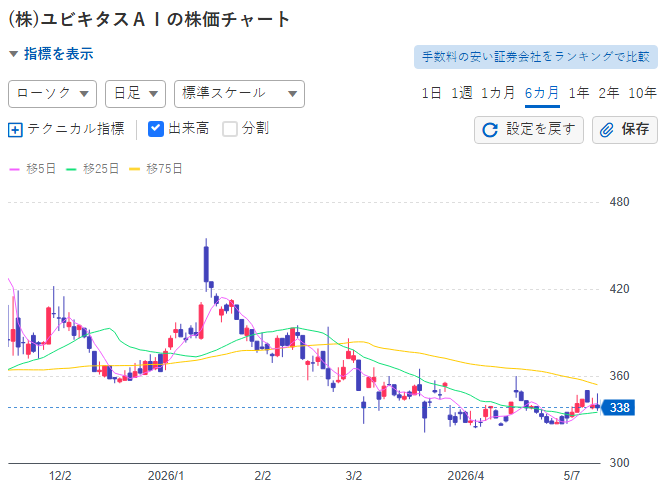Click the circular arrow icon on 設定を戻す

tap(490, 130)
